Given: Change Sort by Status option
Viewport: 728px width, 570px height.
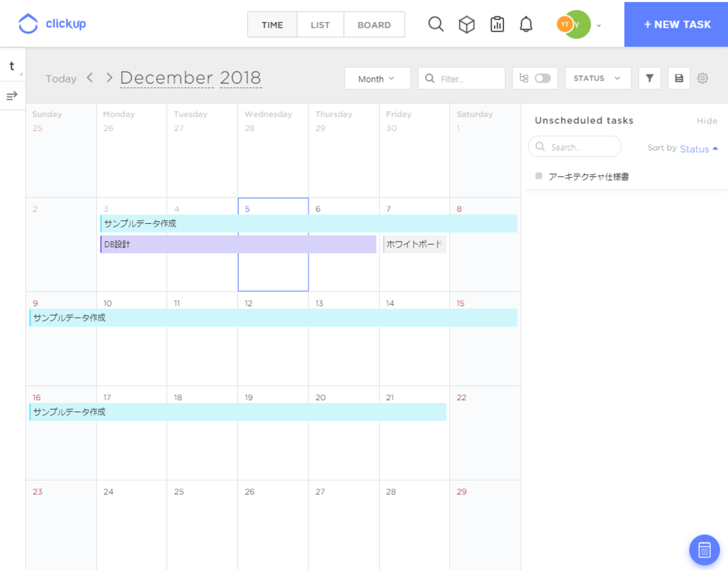Looking at the screenshot, I should pos(694,149).
